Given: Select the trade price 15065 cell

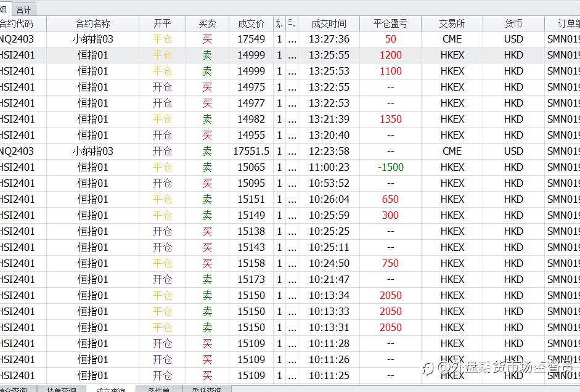Looking at the screenshot, I should [251, 167].
